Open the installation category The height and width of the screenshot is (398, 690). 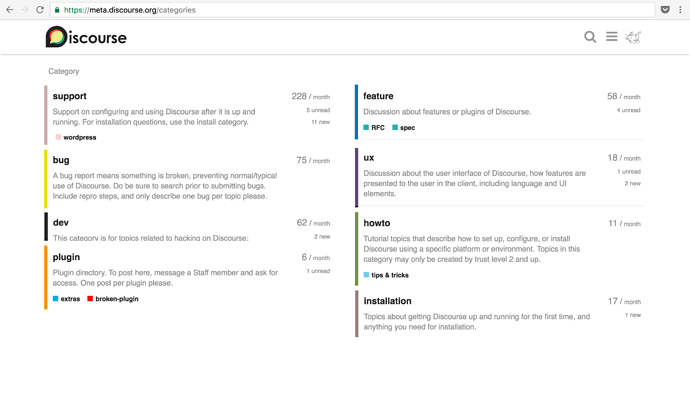click(387, 301)
